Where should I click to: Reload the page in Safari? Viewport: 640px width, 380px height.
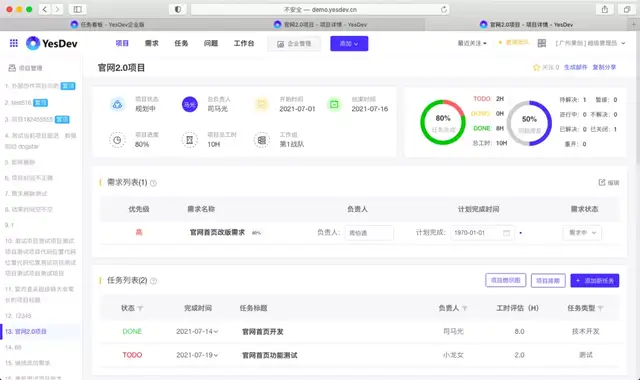444,9
